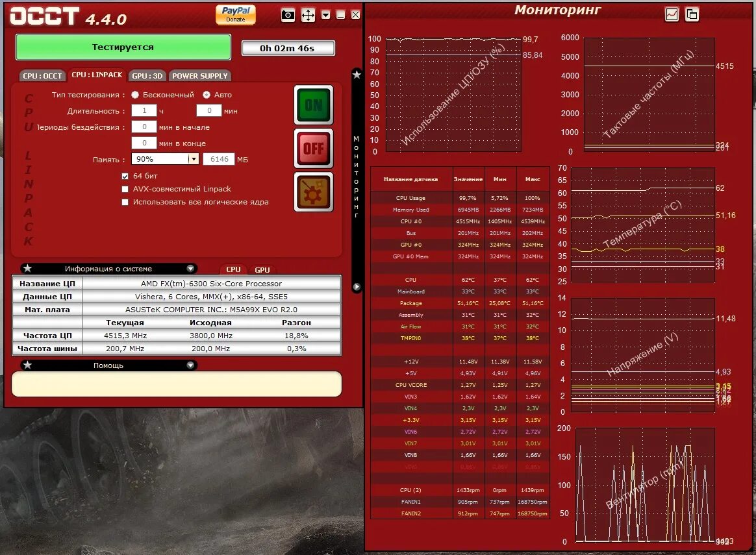756x555 pixels.
Task: Click the temperature graph
Action: click(642, 225)
